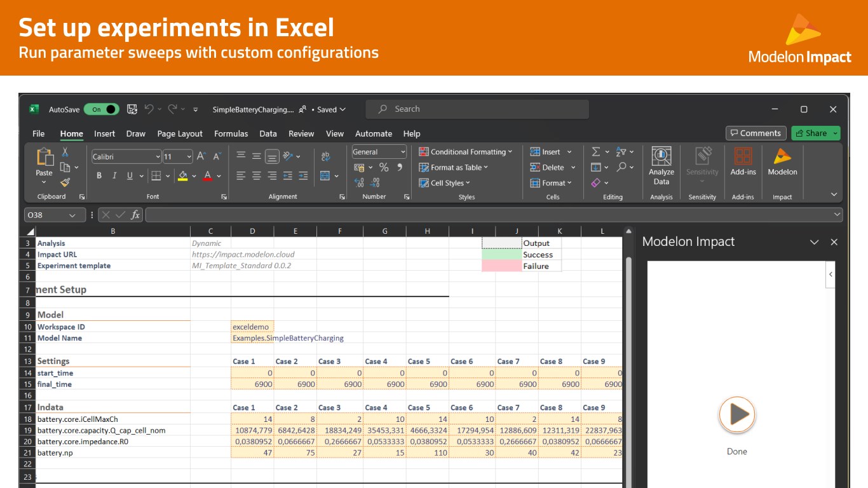The image size is (868, 488).
Task: Cut selection with the scissors icon
Action: coord(65,152)
